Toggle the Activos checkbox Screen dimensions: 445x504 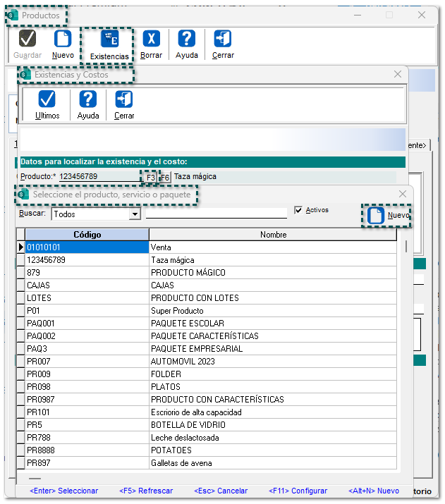[298, 210]
